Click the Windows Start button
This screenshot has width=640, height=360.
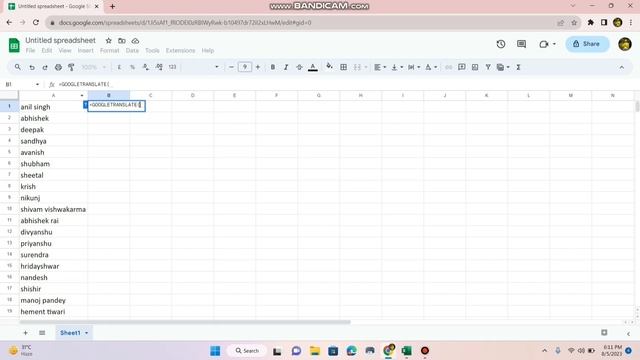(215, 351)
